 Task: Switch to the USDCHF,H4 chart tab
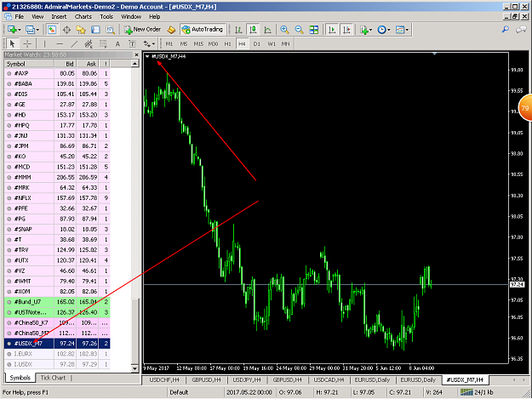(x=164, y=379)
